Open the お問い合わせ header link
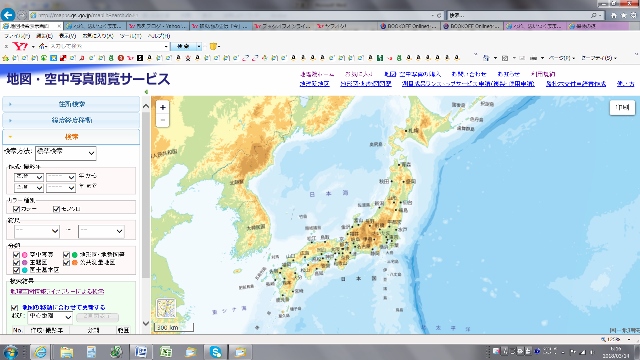 point(469,74)
